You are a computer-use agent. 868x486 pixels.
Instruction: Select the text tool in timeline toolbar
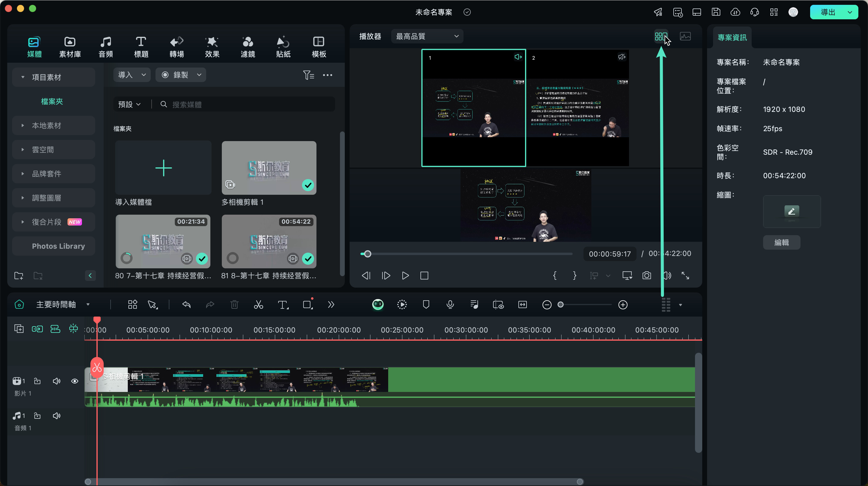pyautogui.click(x=283, y=305)
